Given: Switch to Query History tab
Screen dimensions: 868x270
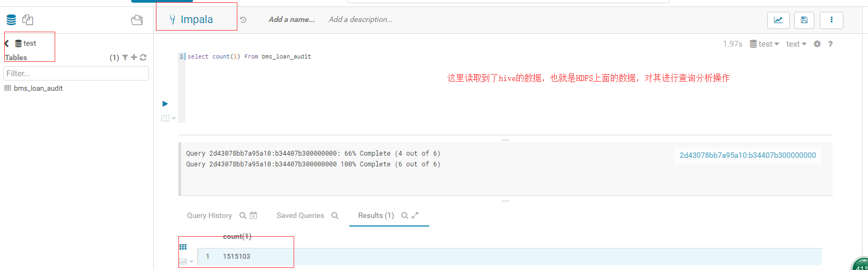Looking at the screenshot, I should [209, 215].
